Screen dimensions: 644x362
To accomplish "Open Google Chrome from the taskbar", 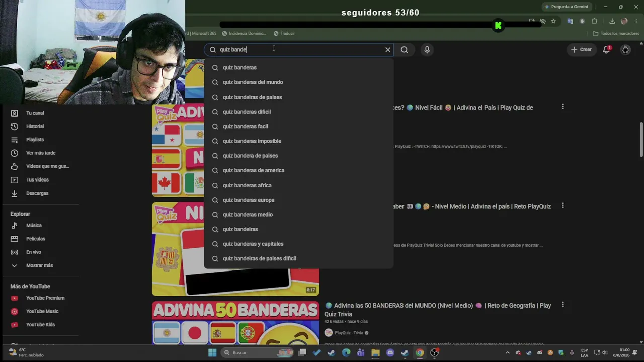I will 420,353.
